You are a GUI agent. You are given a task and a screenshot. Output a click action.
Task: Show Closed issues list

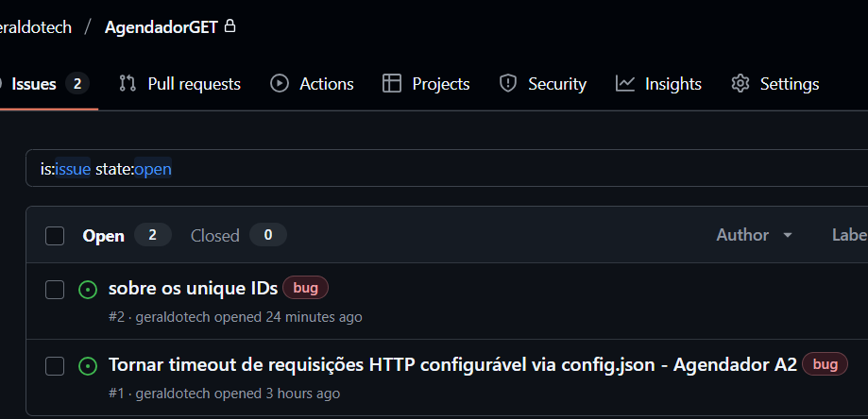pos(239,236)
